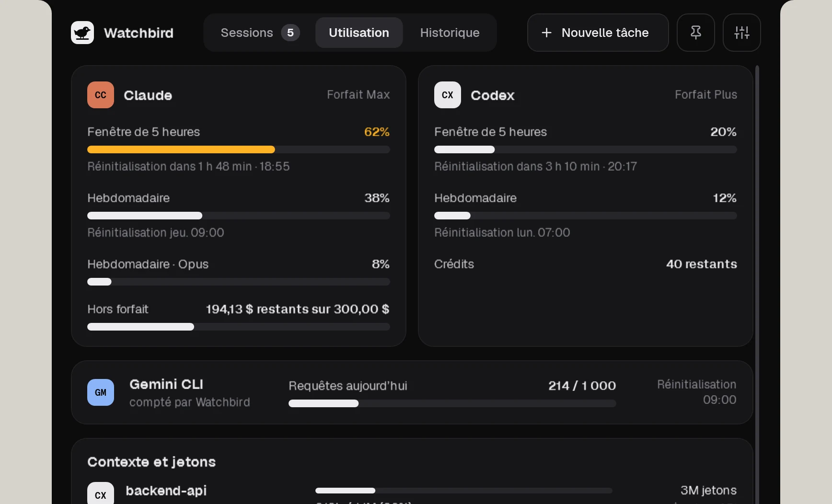Click the "40 restants" credits value

click(x=702, y=264)
